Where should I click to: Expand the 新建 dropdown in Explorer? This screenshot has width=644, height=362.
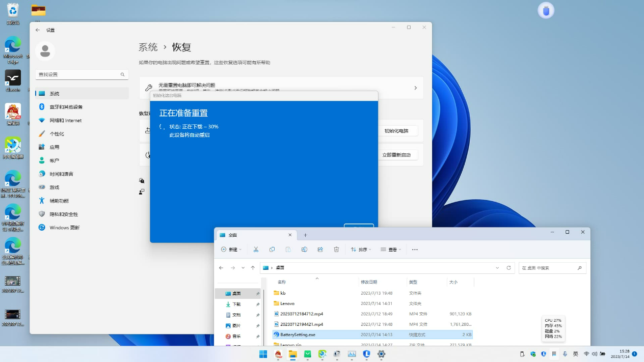pyautogui.click(x=231, y=249)
